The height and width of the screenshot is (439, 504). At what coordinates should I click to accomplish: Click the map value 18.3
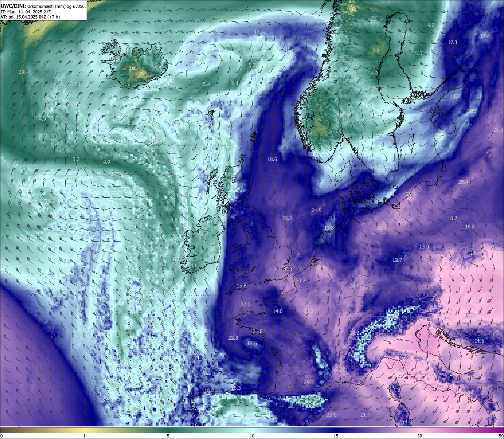point(235,388)
